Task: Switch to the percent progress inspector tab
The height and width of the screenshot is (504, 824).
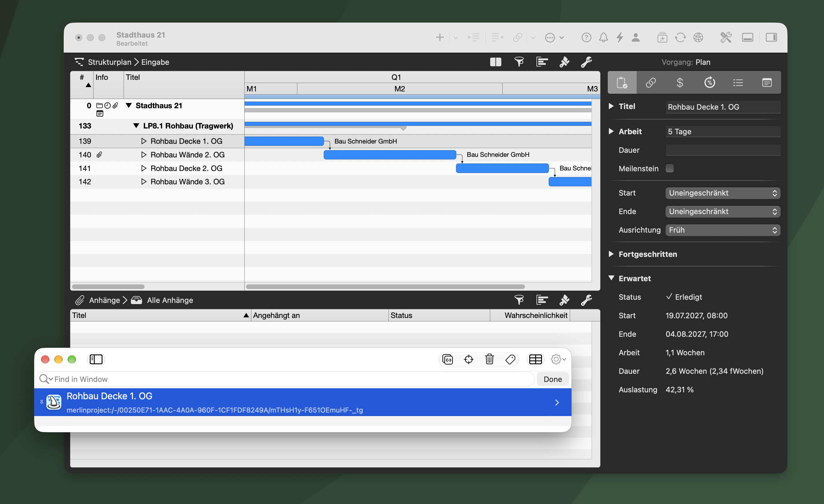Action: [x=709, y=82]
